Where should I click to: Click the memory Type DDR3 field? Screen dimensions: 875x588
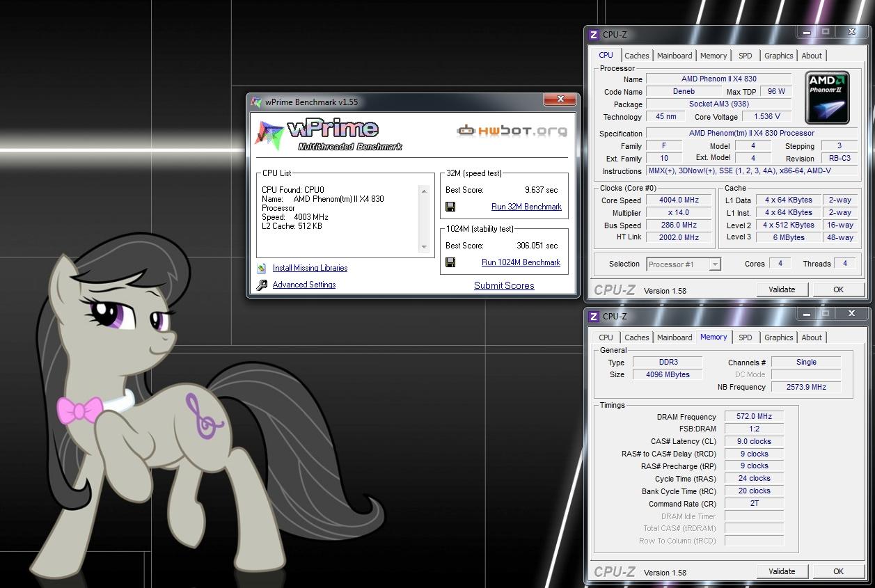[668, 363]
